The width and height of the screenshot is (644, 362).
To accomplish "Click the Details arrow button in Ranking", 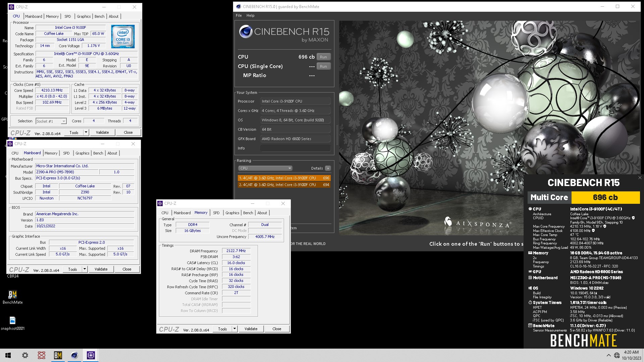I will point(328,168).
